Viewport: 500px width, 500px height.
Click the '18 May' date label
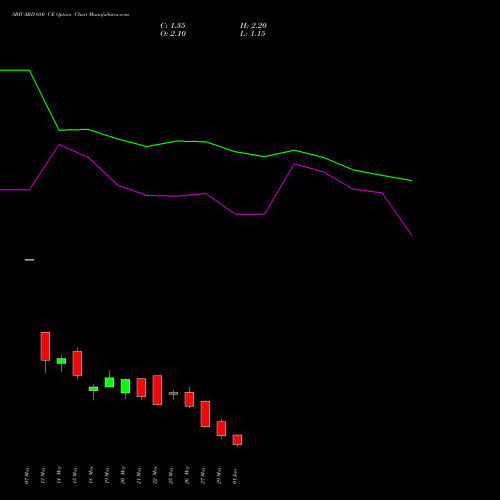[x=91, y=475]
